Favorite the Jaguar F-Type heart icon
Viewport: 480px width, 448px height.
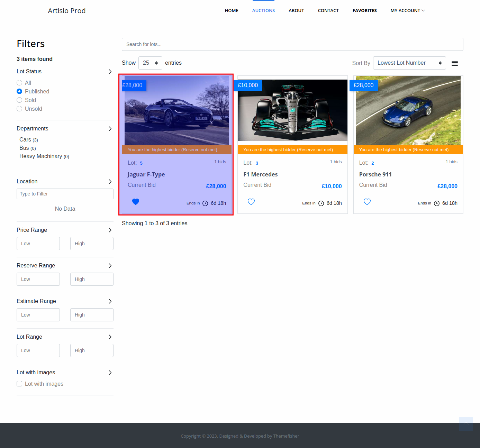[136, 202]
